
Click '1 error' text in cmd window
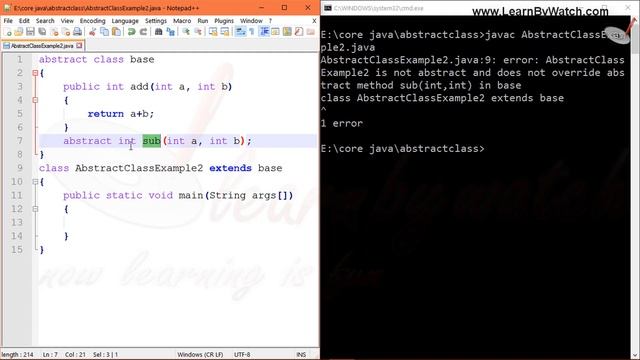[x=342, y=123]
